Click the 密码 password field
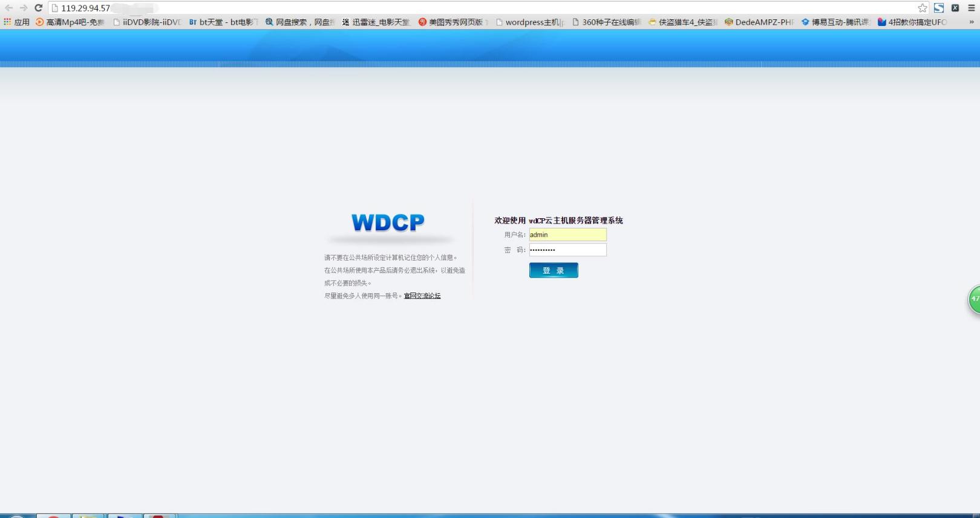This screenshot has height=518, width=980. click(567, 250)
